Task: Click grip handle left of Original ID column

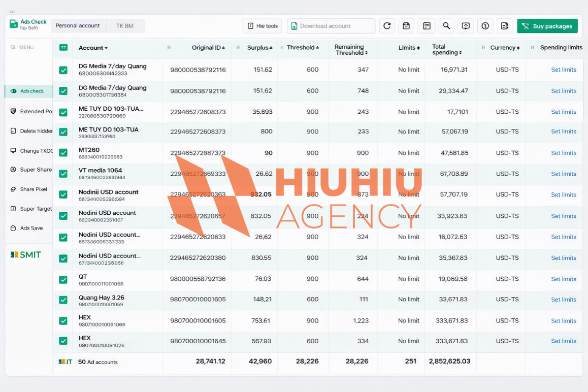Action: [x=169, y=48]
